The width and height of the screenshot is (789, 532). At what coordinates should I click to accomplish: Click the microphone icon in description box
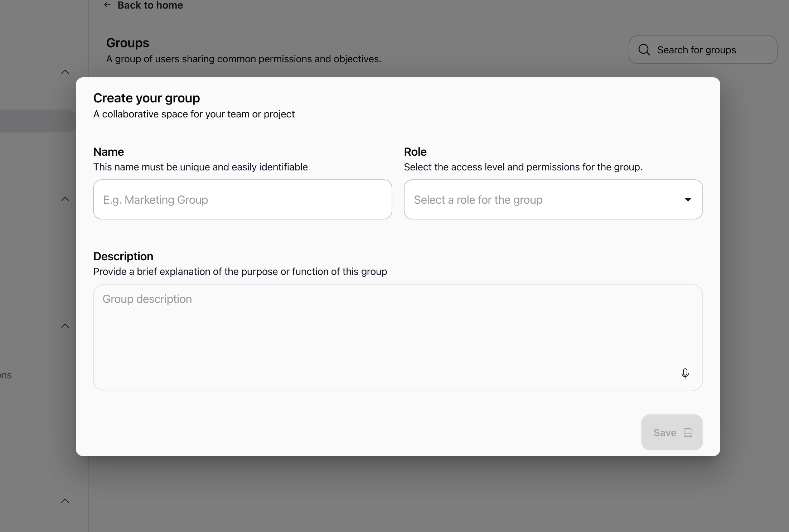point(685,373)
